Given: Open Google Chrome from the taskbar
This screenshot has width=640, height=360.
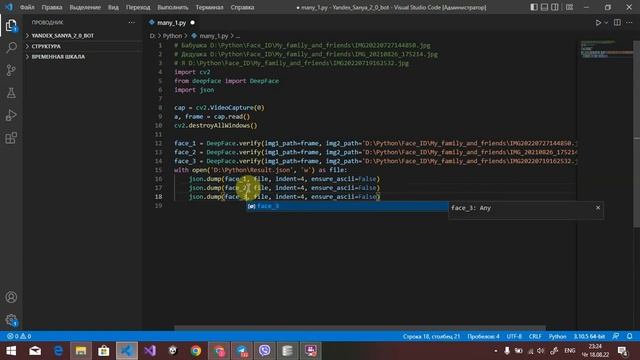Looking at the screenshot, I should pyautogui.click(x=196, y=351).
